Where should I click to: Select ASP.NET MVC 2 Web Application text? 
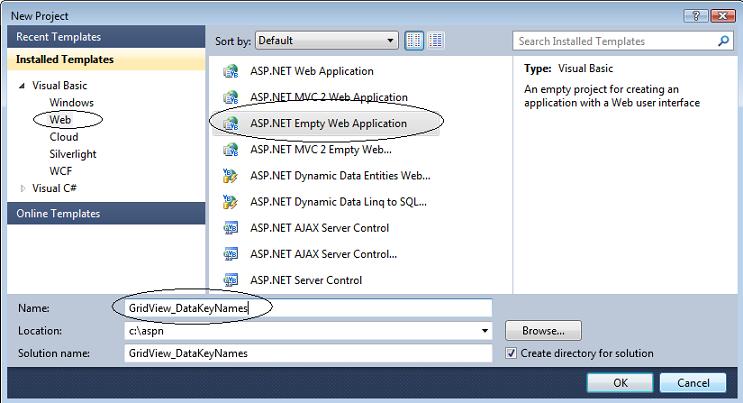point(329,97)
